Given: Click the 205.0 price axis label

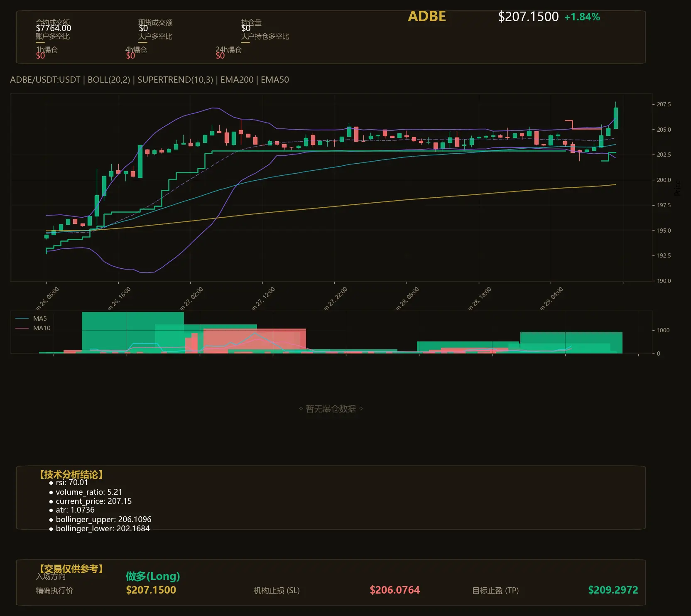Looking at the screenshot, I should pyautogui.click(x=664, y=130).
